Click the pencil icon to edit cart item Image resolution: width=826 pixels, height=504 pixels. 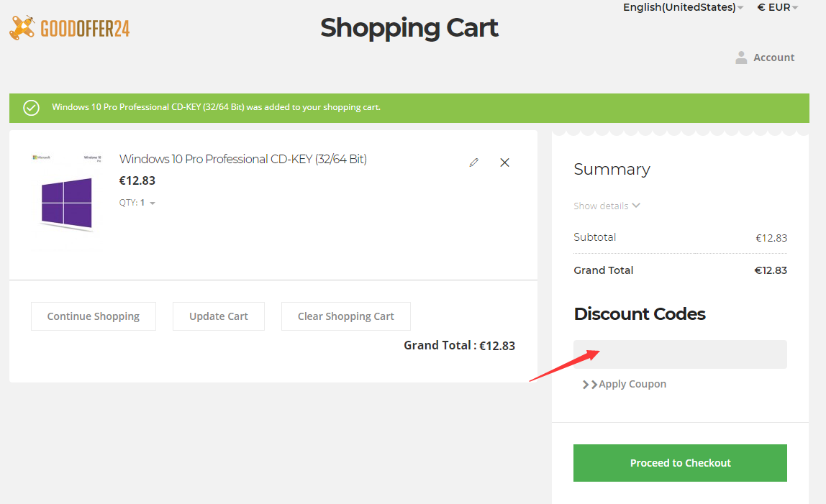(x=473, y=162)
